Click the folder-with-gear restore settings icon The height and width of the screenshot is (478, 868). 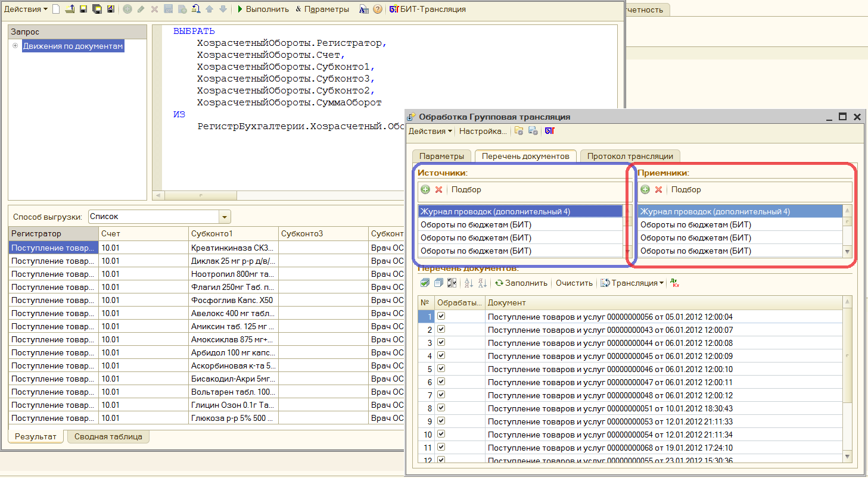(519, 131)
